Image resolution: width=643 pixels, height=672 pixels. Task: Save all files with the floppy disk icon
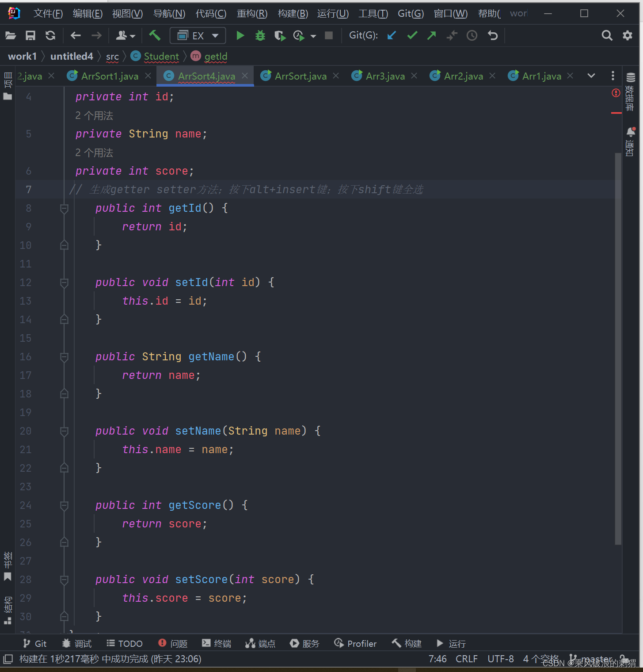click(x=30, y=35)
